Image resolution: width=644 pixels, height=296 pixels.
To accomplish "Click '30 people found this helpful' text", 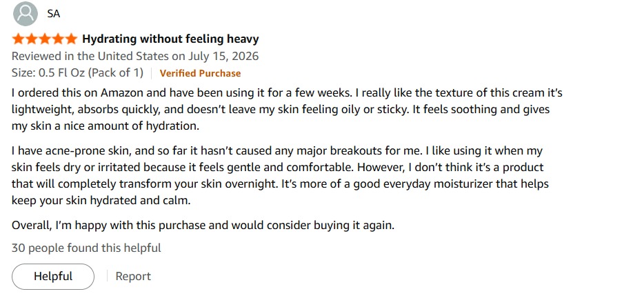I will pyautogui.click(x=86, y=248).
